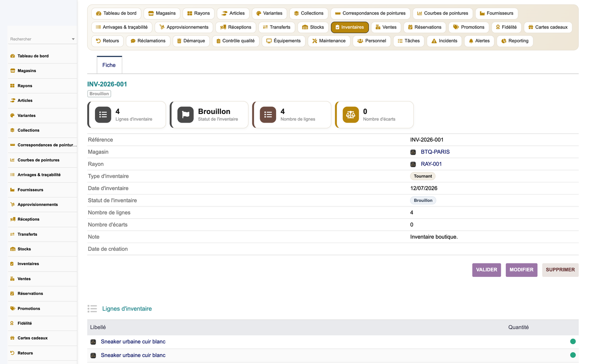
Task: Click the list icon beside Lignes d'inventaire heading
Action: coord(92,309)
